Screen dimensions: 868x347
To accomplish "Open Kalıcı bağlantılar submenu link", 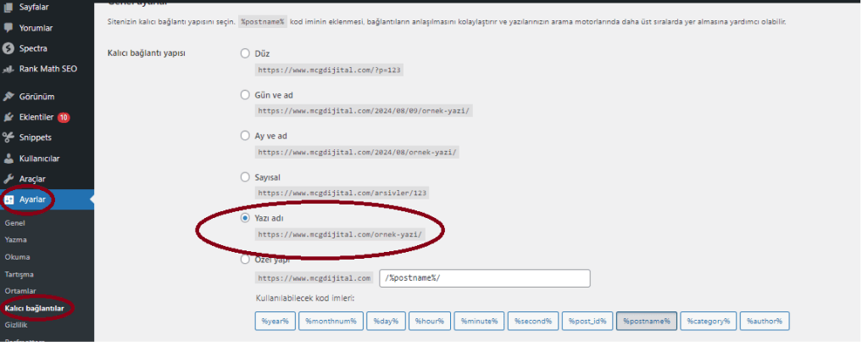I will (35, 308).
